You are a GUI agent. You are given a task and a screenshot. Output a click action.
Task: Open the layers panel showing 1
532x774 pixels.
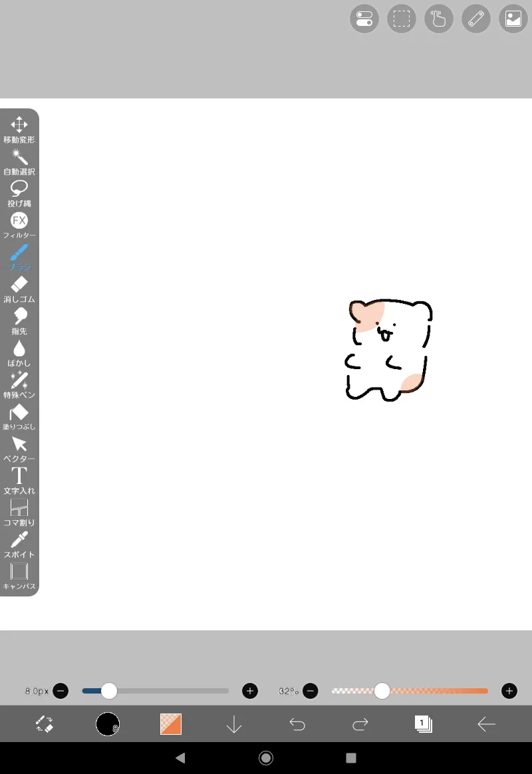[x=424, y=724]
